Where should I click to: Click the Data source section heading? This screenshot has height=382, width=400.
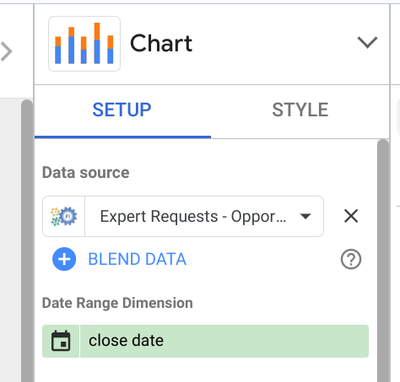86,173
